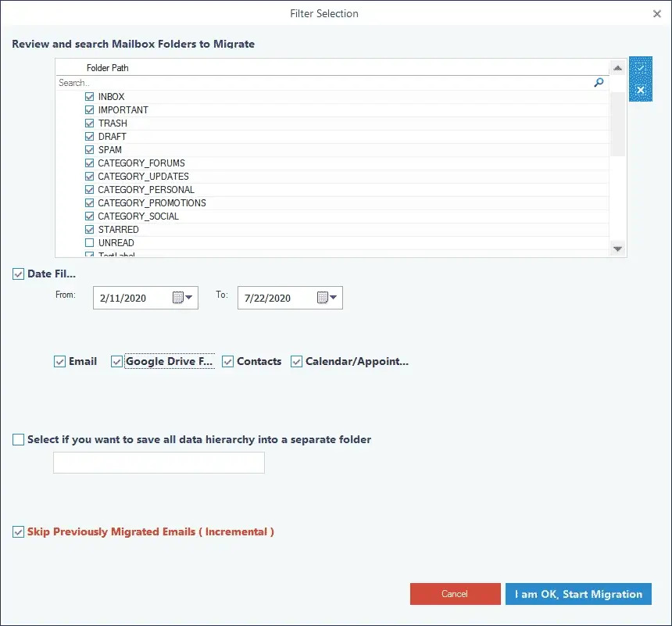Click the Cancel button
The image size is (672, 626).
click(455, 594)
